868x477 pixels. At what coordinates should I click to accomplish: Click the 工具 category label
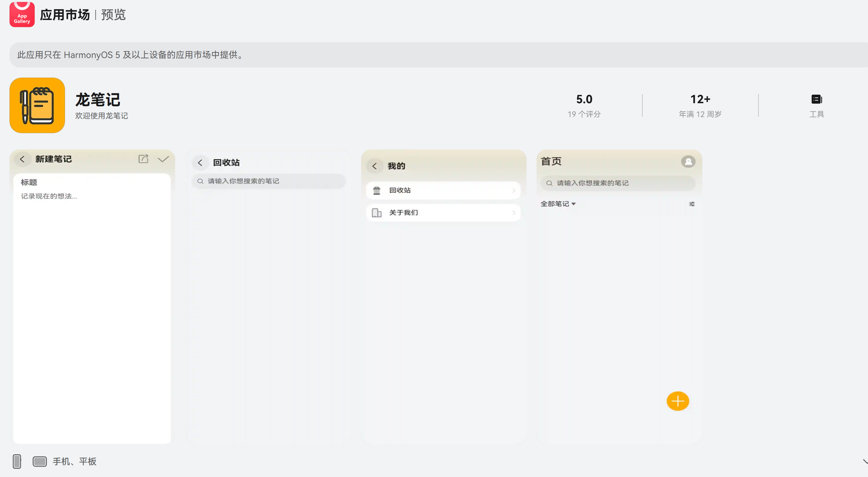pyautogui.click(x=817, y=114)
